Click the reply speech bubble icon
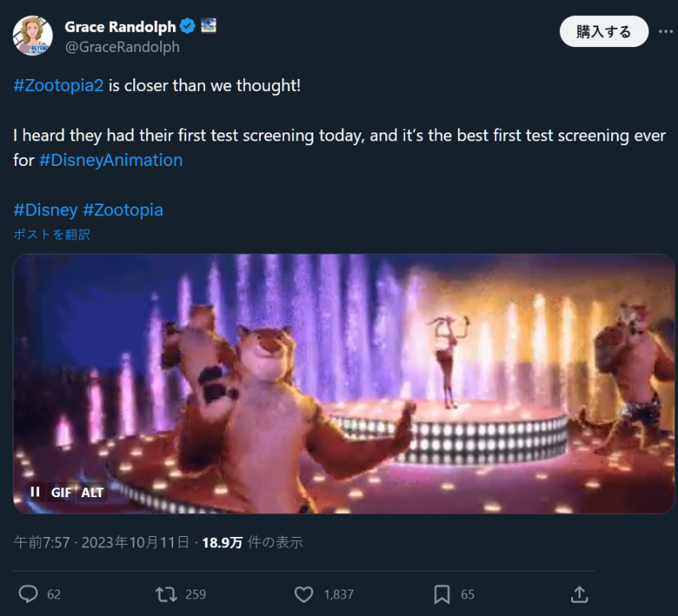Screen dimensions: 678x616 click(x=29, y=594)
